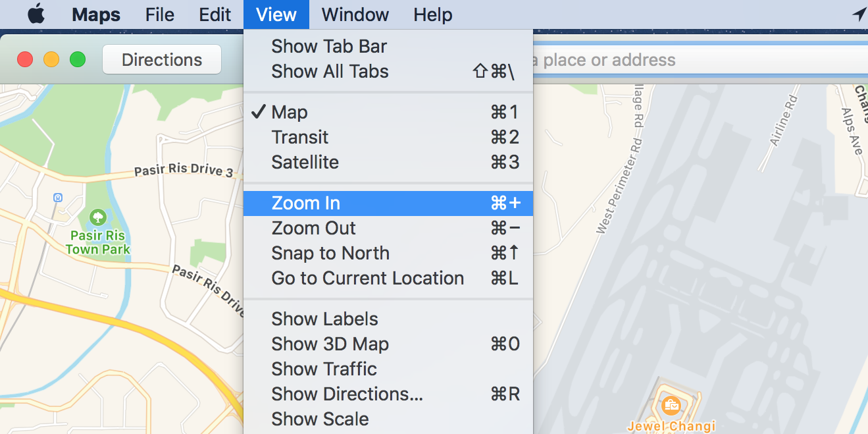Click the Pasir Ris Town Park tree icon
The image size is (868, 434).
click(x=97, y=217)
